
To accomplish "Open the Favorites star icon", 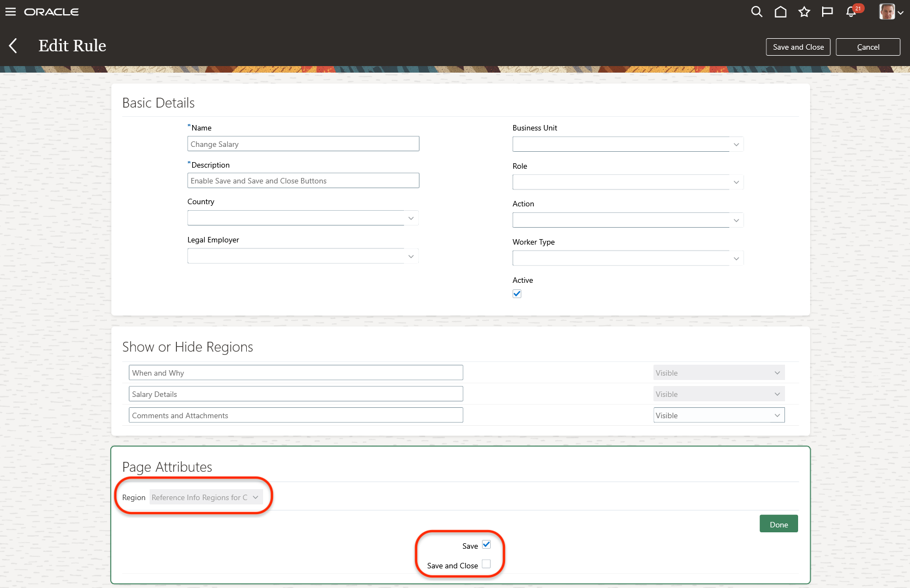I will (804, 12).
